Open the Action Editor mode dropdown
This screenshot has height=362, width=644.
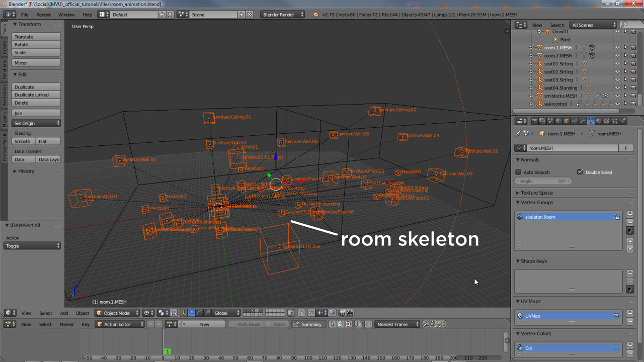pyautogui.click(x=121, y=324)
